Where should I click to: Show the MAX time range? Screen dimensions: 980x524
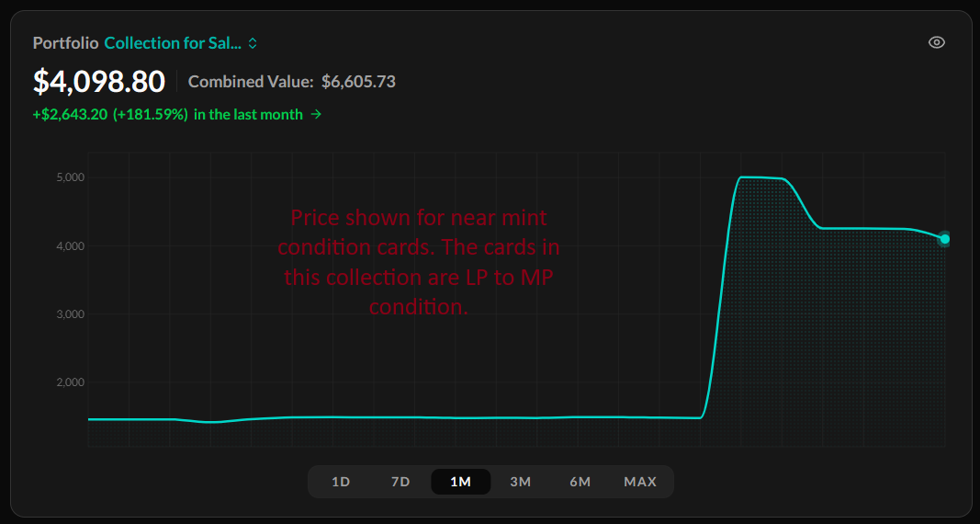pos(640,482)
